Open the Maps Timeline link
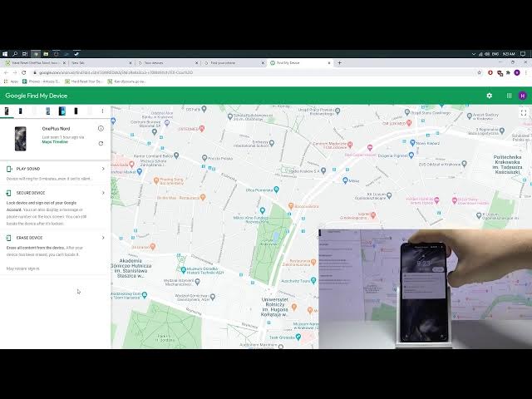532x399 pixels. coord(55,142)
